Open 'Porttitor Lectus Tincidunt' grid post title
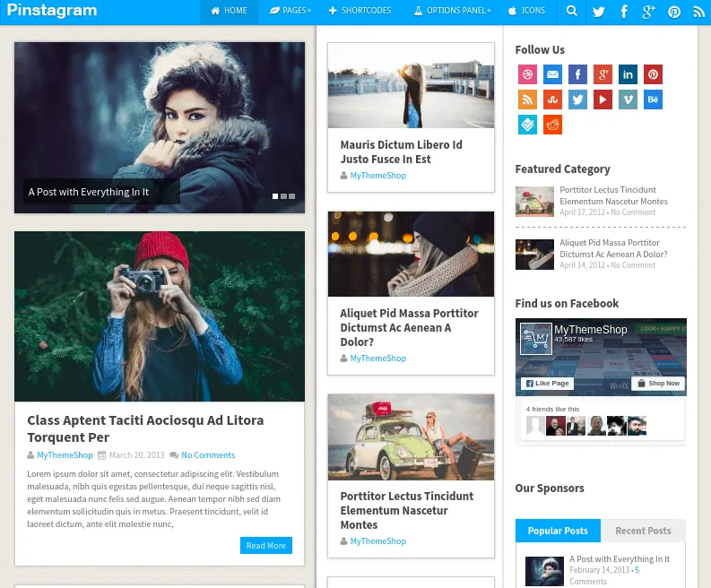Screen dimensions: 711x588 coord(407,510)
